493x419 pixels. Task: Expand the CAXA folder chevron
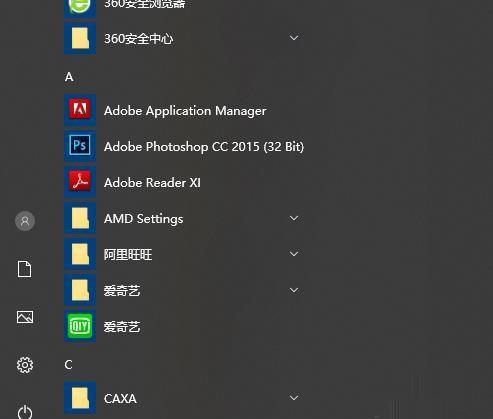click(x=294, y=398)
